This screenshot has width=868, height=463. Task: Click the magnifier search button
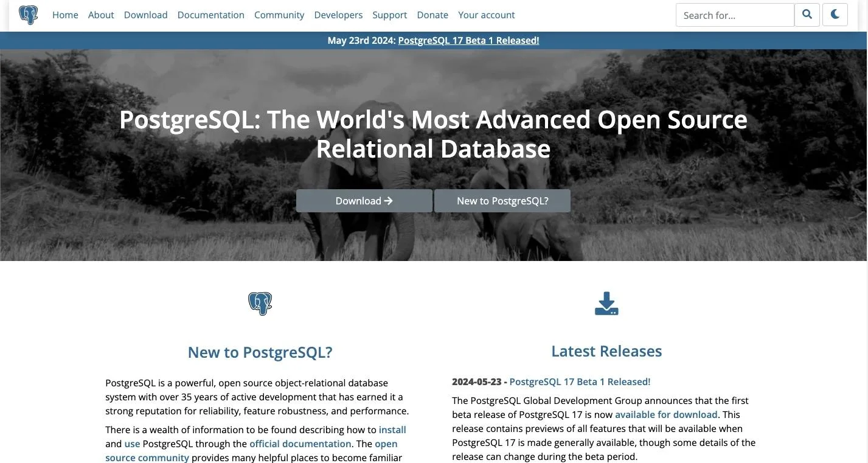(x=807, y=15)
